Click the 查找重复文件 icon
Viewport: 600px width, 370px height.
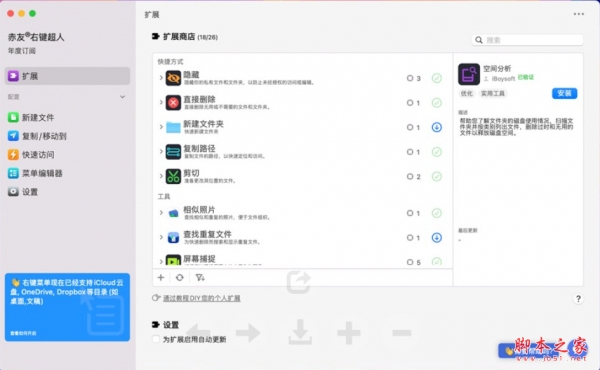[x=173, y=238]
